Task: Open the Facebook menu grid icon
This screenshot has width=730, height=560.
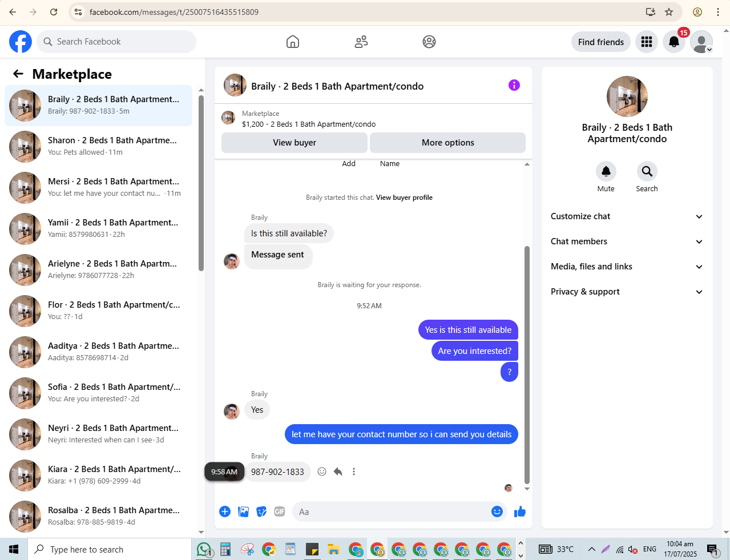Action: pyautogui.click(x=647, y=42)
